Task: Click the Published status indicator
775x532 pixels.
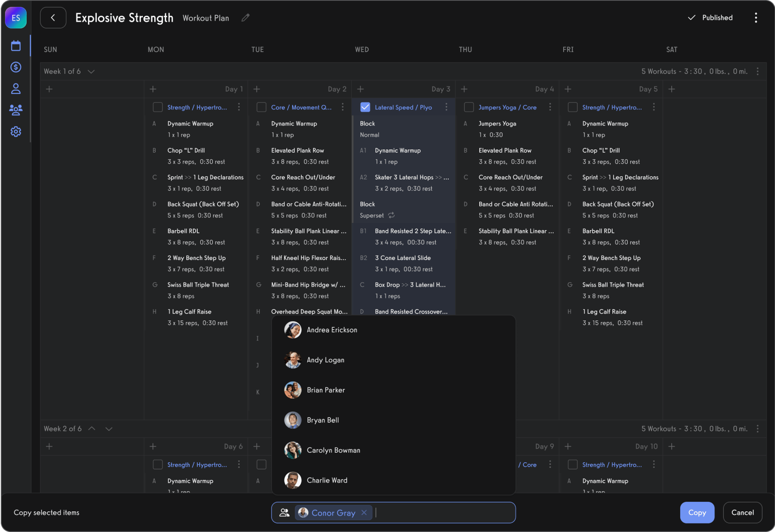Action: click(710, 18)
